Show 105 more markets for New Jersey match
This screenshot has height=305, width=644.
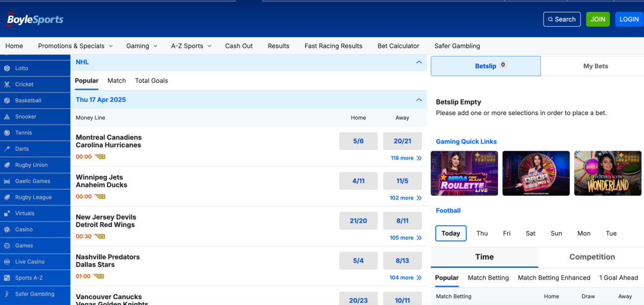406,237
